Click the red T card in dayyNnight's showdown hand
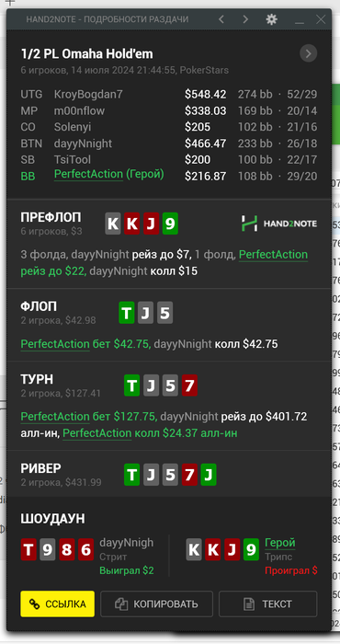This screenshot has height=644, width=340. (28, 549)
